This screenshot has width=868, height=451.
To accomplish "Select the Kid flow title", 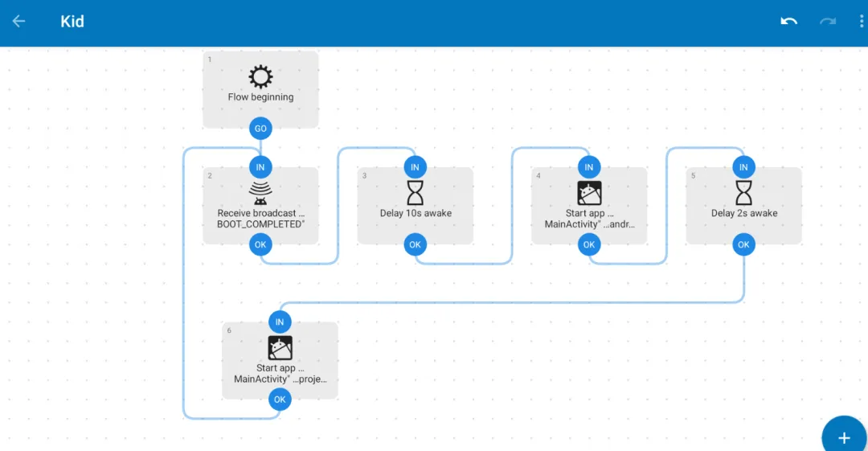I will point(72,22).
